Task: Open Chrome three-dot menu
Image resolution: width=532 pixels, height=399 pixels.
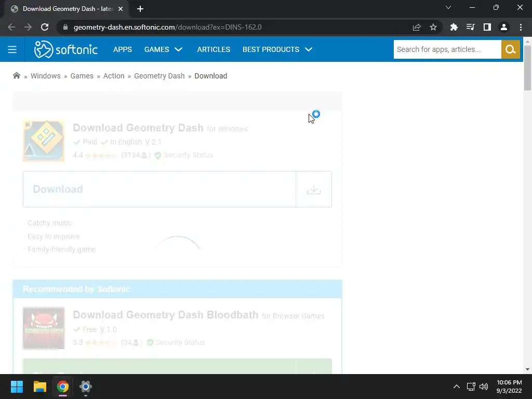Action: tap(521, 27)
